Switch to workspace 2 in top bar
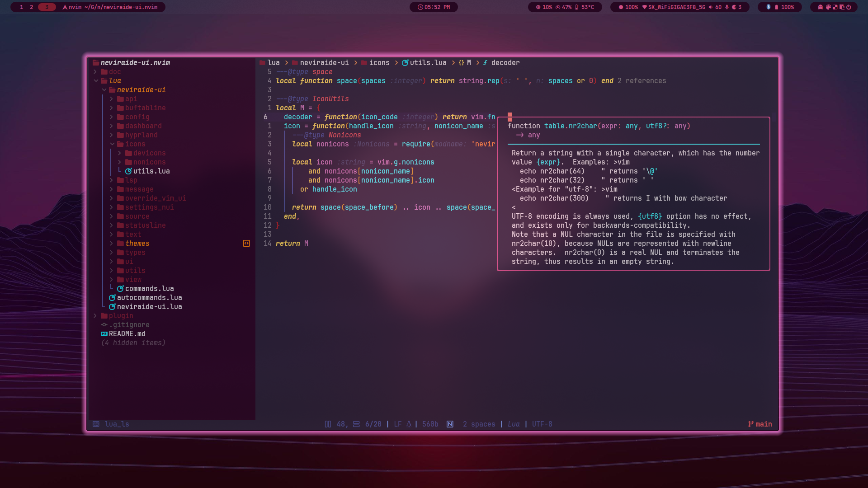This screenshot has height=488, width=868. click(x=31, y=7)
